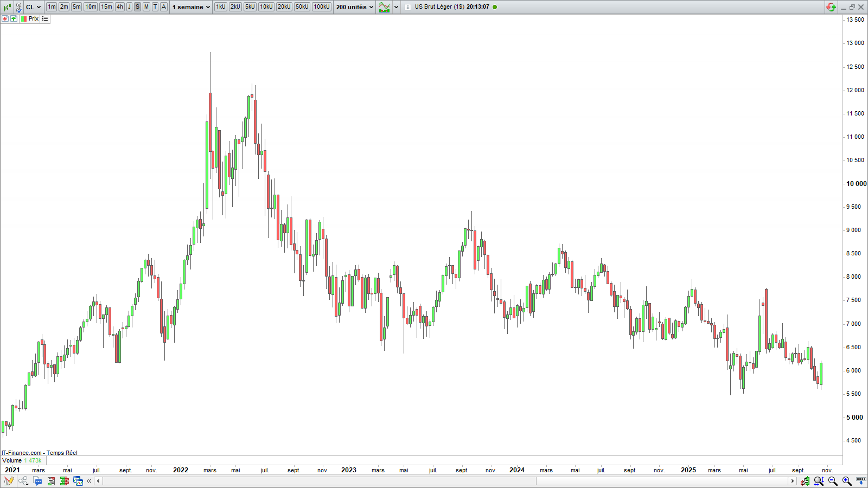Image resolution: width=868 pixels, height=488 pixels.
Task: Detach the chart into a new window
Action: [78, 481]
